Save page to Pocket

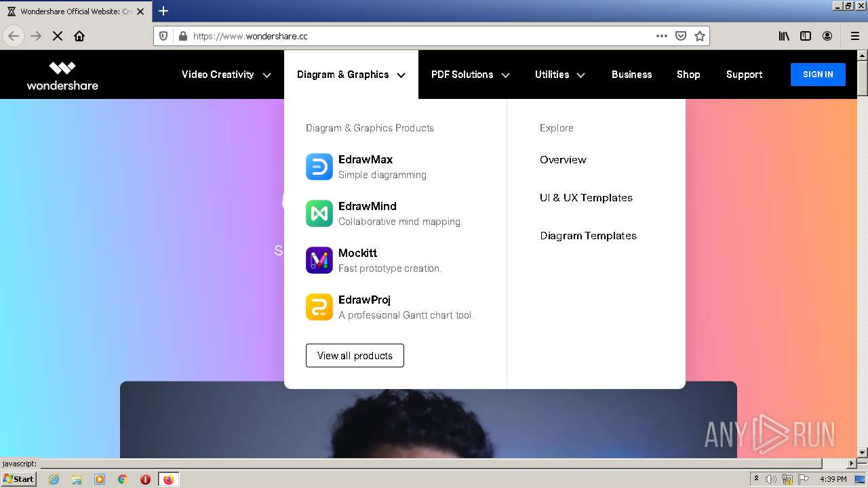681,36
